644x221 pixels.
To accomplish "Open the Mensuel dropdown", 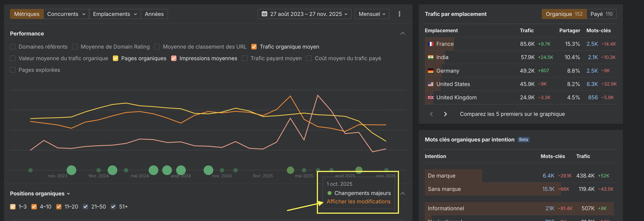I will pyautogui.click(x=372, y=14).
